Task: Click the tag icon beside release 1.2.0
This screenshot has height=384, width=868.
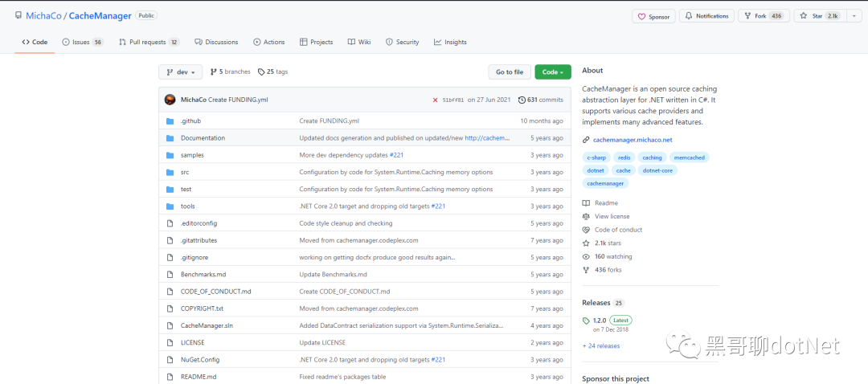Action: 586,321
